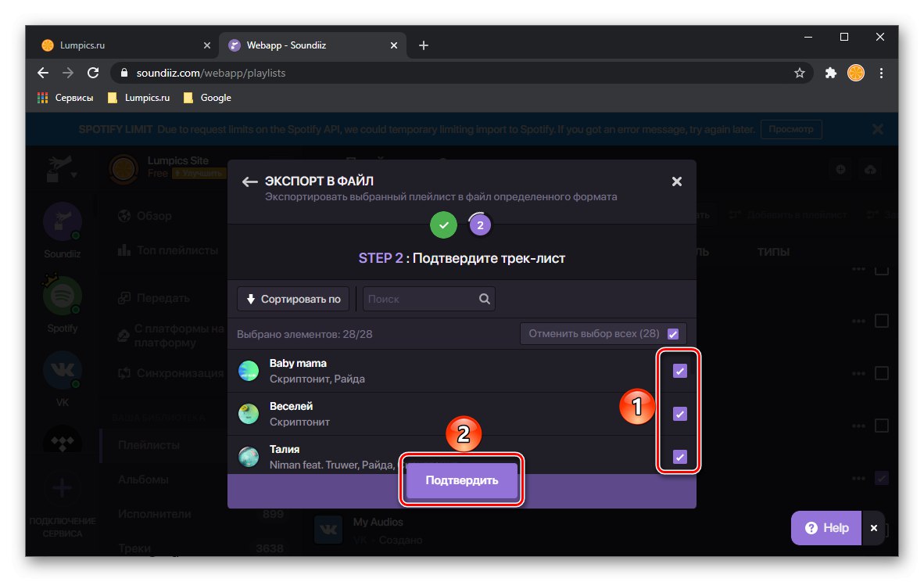Viewport: 924px width, 582px height.
Task: Close the Spotify limit banner
Action: pos(877,129)
